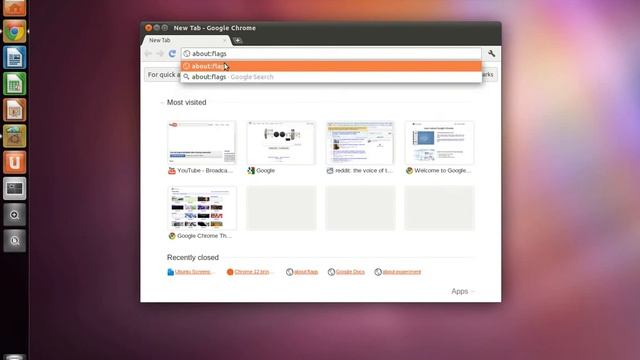
Task: Open the files lens launcher icon
Action: pyautogui.click(x=15, y=241)
